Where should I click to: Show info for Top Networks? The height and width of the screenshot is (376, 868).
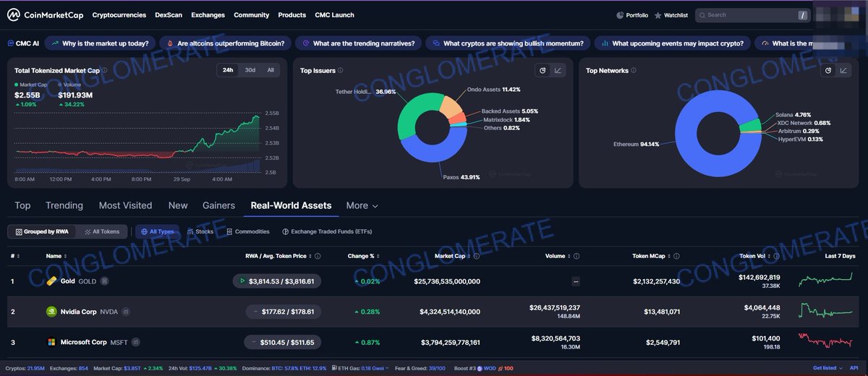click(634, 71)
